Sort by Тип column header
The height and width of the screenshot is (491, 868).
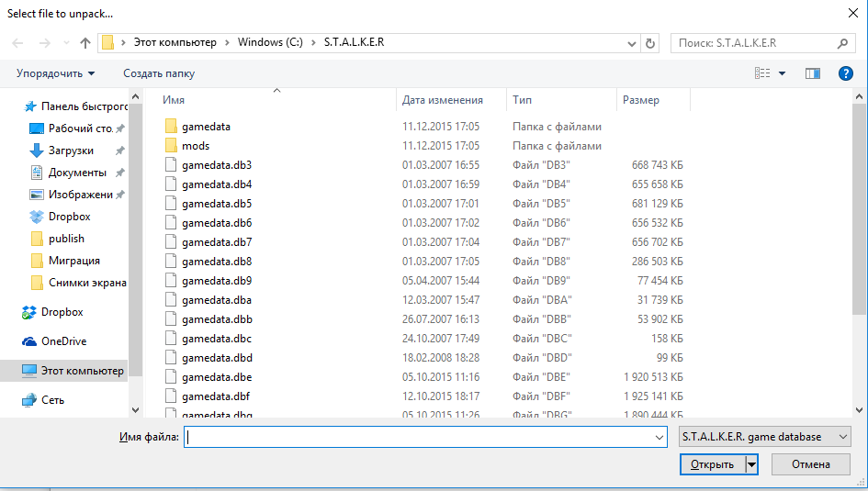pyautogui.click(x=522, y=100)
